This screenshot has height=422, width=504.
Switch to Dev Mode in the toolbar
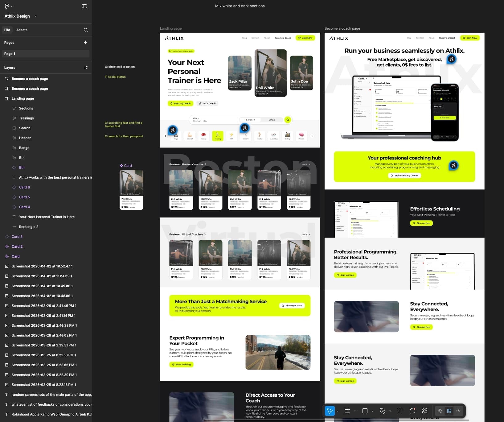pos(458,411)
